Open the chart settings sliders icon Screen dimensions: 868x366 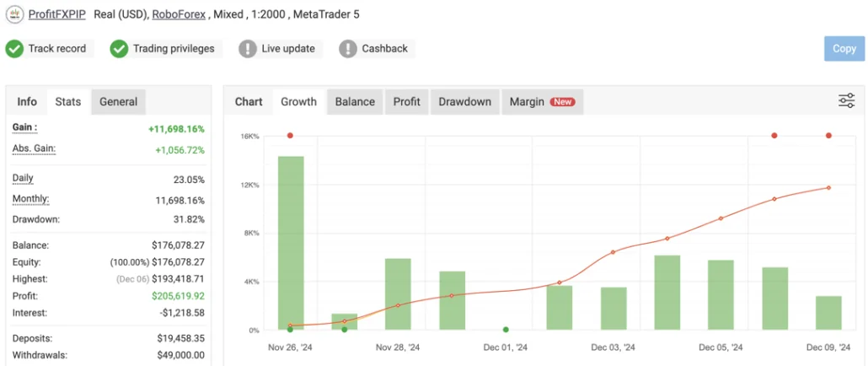pos(846,101)
